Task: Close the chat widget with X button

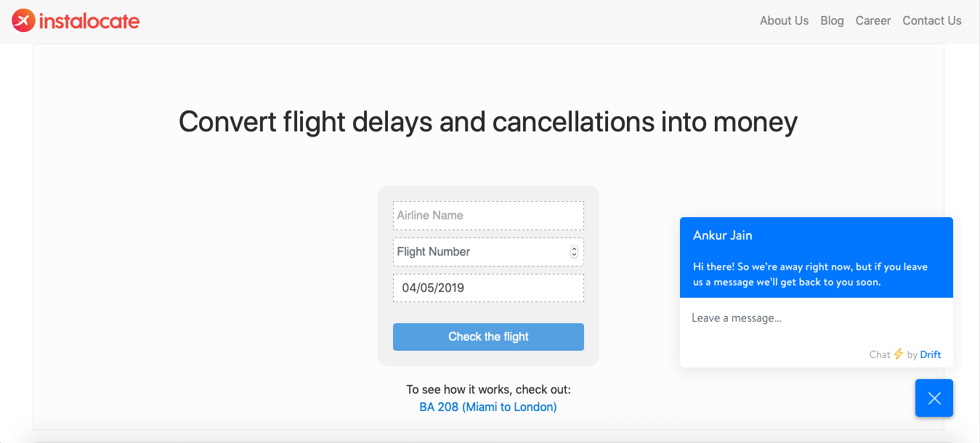Action: click(x=934, y=398)
